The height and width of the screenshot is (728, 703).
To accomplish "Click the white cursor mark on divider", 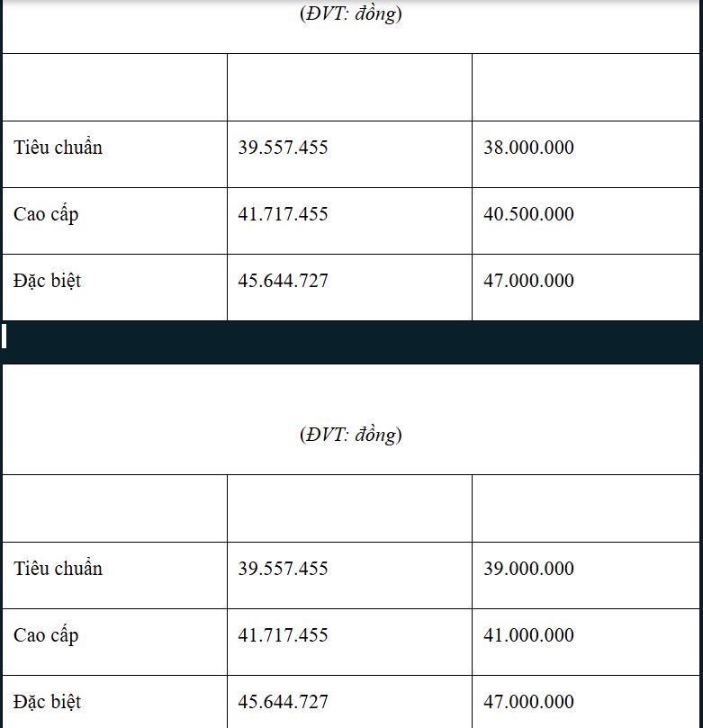I will click(x=4, y=337).
